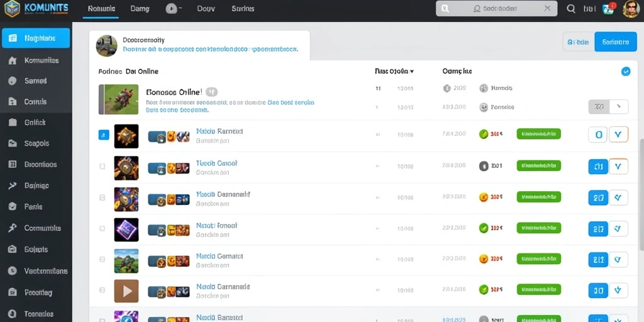Follow the blue link in Bonosos Online description
This screenshot has height=322, width=644.
point(291,103)
